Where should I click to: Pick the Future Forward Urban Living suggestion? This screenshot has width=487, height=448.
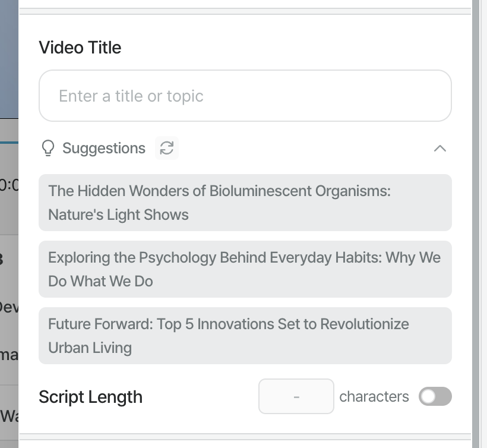pyautogui.click(x=245, y=336)
